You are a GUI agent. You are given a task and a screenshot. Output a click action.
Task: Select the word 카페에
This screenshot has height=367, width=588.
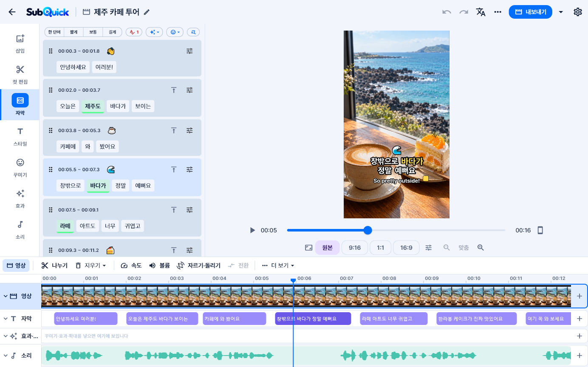tap(68, 147)
